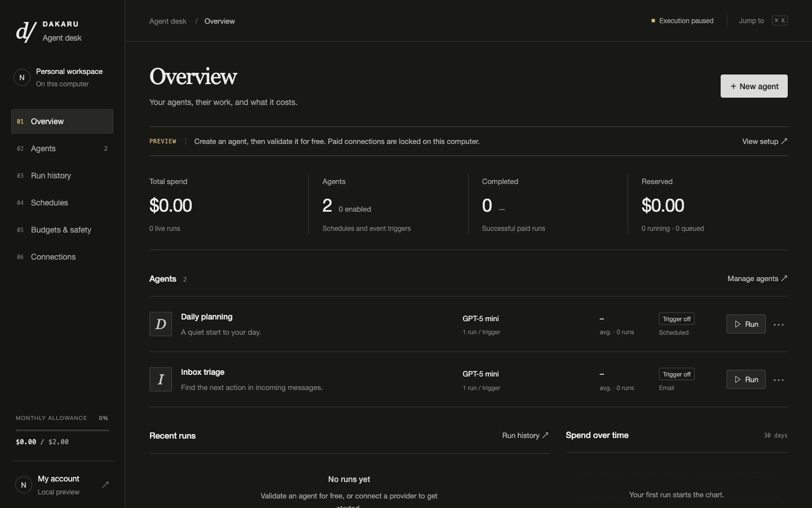Open Budgets & safety page
This screenshot has height=508, width=812.
[62, 230]
